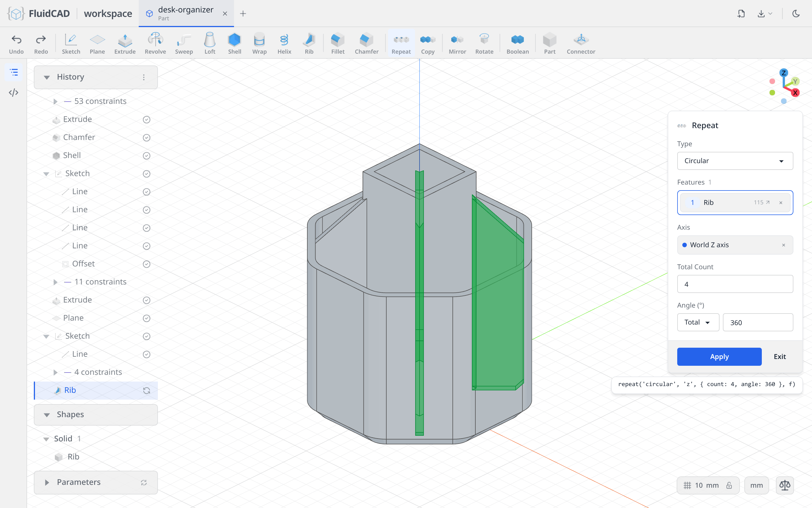The height and width of the screenshot is (508, 812).
Task: Click the angle value field showing 360
Action: click(x=758, y=322)
